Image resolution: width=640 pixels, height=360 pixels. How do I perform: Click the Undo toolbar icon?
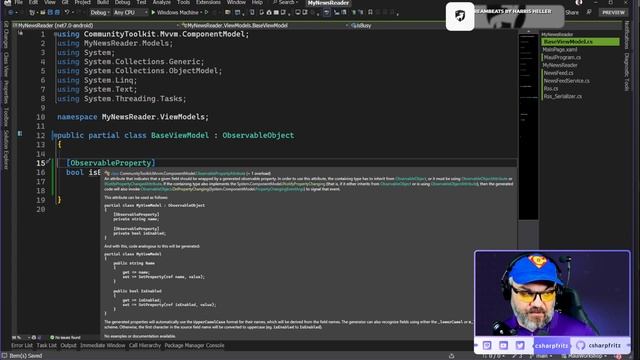pos(67,13)
